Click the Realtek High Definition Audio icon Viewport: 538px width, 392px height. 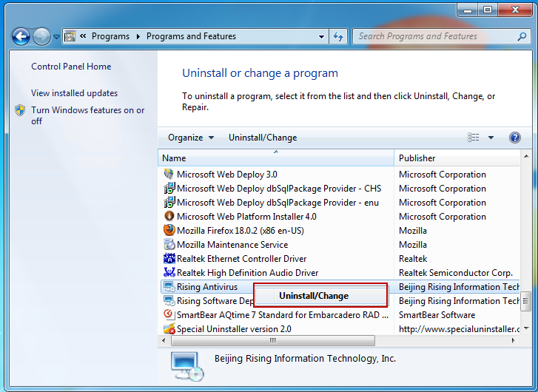point(169,272)
